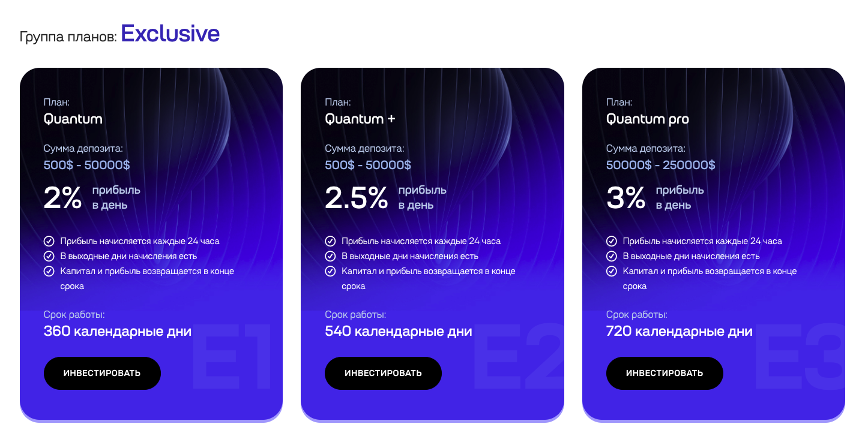868x448 pixels.
Task: Select the Exclusive plan group heading
Action: coord(170,34)
